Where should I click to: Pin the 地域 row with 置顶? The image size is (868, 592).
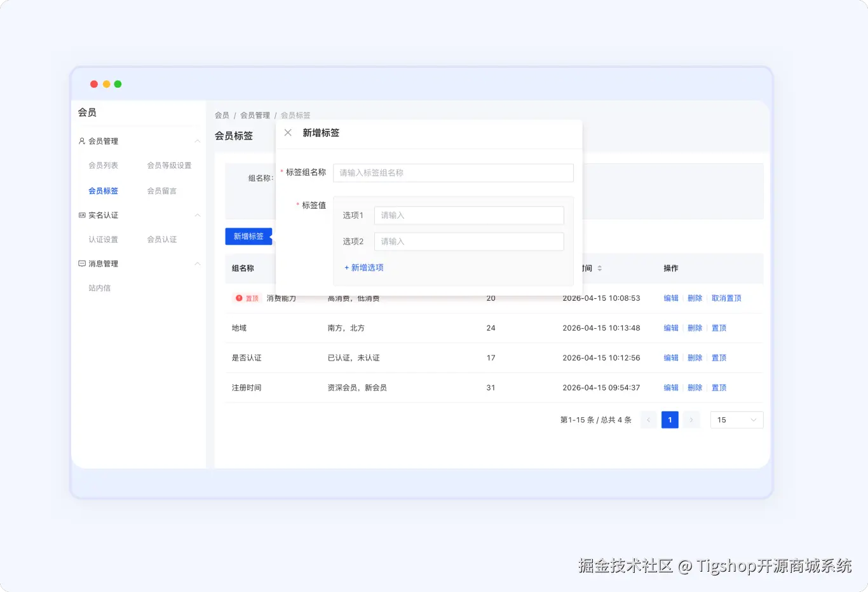(x=719, y=328)
